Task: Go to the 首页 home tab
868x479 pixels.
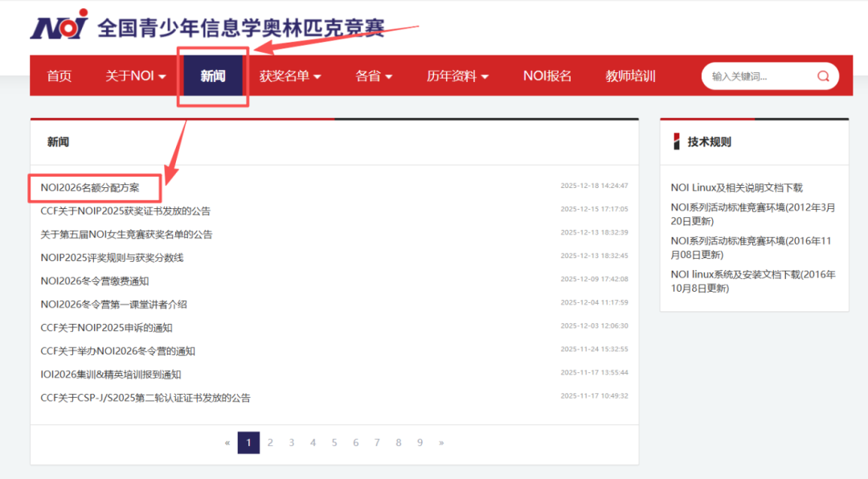Action: [59, 76]
